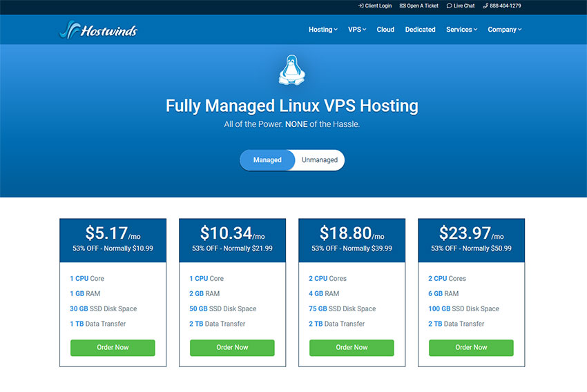Click '53% OFF - Normally $21.99' text
The width and height of the screenshot is (587, 392).
click(232, 248)
